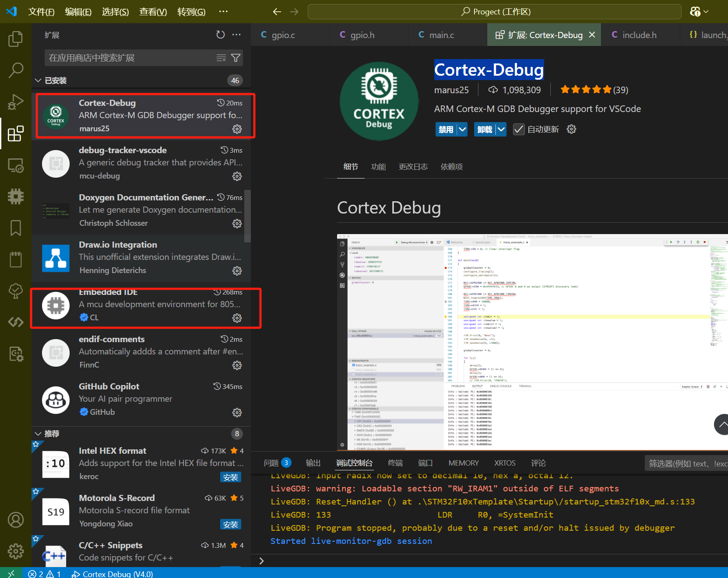This screenshot has width=728, height=578.
Task: Toggle the 自动更新 checkbox
Action: click(x=519, y=129)
